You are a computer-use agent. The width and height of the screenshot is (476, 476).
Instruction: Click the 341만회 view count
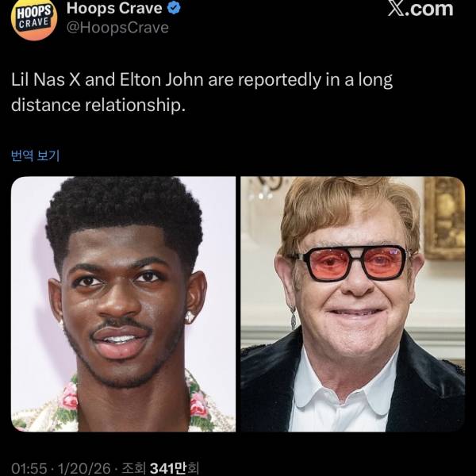click(175, 468)
